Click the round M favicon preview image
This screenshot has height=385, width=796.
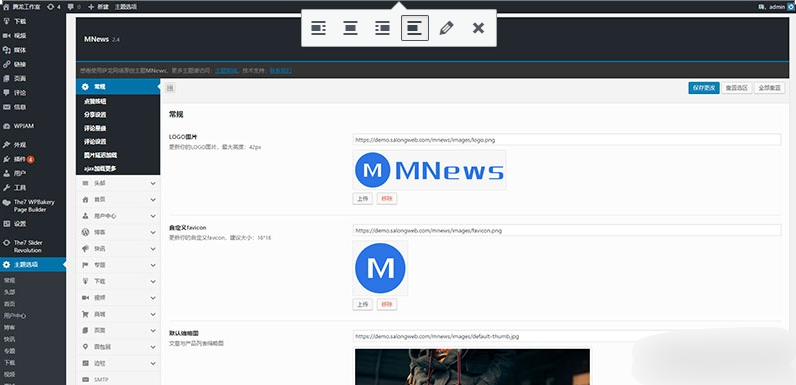(380, 268)
